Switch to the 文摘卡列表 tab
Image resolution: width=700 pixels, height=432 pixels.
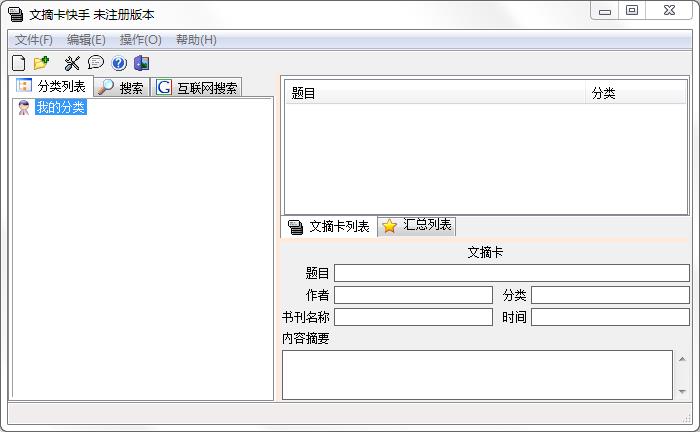pyautogui.click(x=329, y=226)
